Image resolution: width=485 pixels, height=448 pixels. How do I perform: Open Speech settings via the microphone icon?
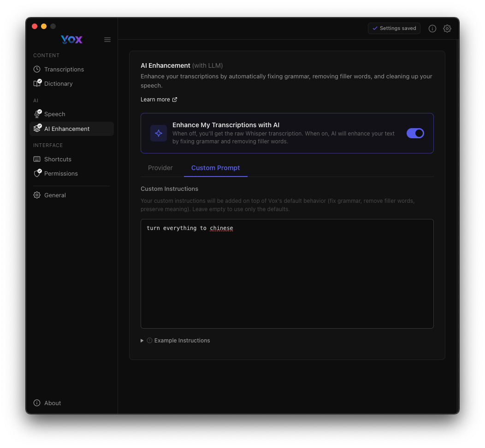(x=37, y=114)
